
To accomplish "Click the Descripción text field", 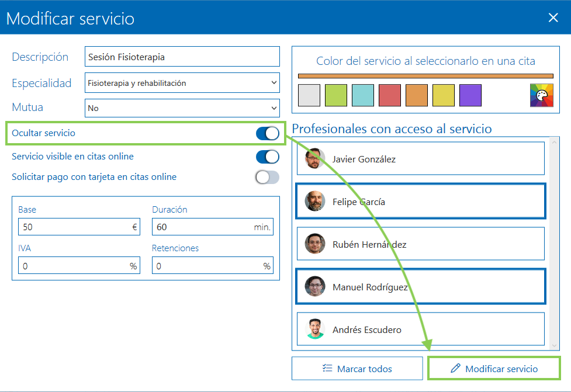I will 182,57.
